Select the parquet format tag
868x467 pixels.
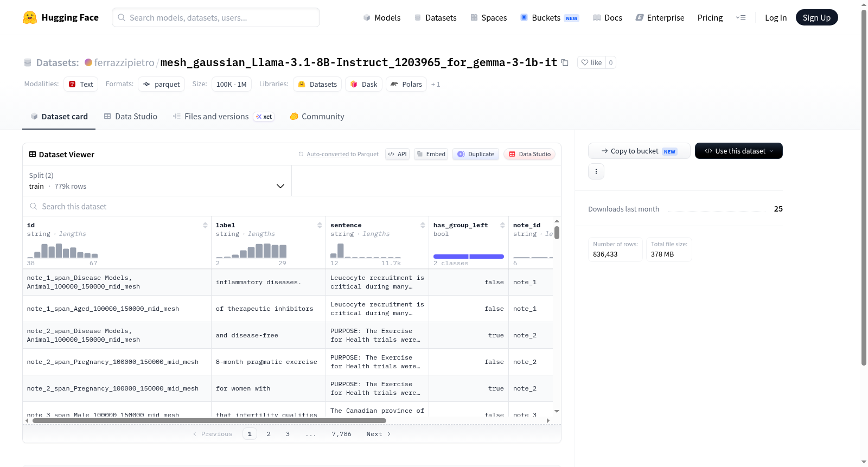pos(162,84)
